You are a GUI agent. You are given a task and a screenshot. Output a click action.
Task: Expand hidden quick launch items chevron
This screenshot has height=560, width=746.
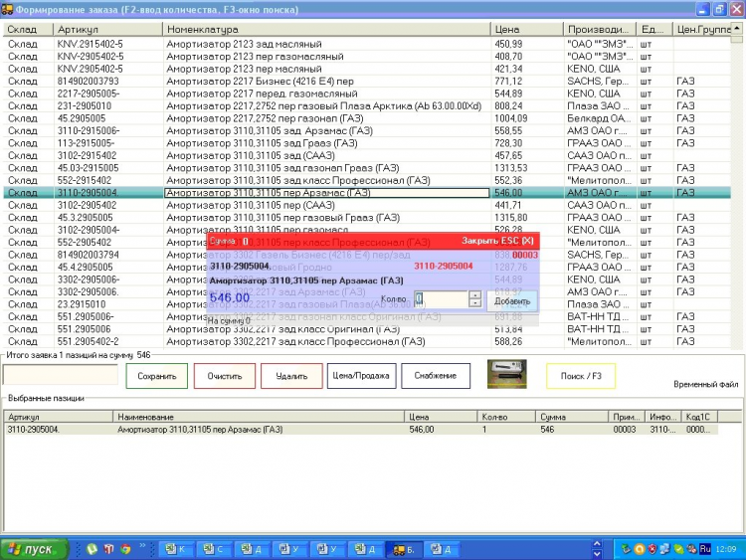(142, 545)
